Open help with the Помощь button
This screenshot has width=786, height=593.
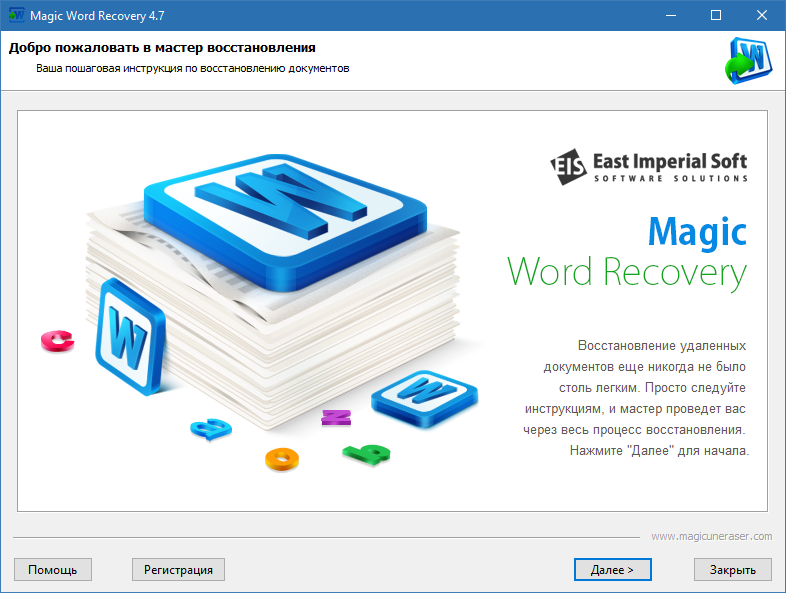[x=53, y=569]
